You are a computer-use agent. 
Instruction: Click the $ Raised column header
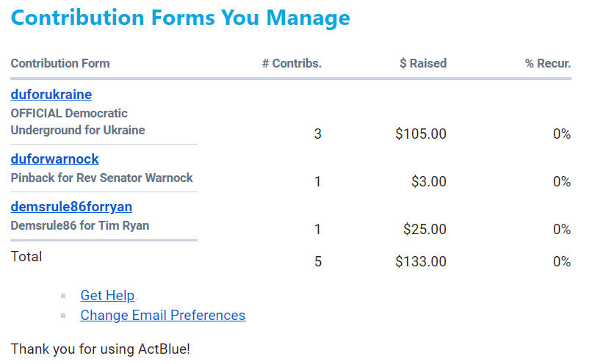coord(423,63)
